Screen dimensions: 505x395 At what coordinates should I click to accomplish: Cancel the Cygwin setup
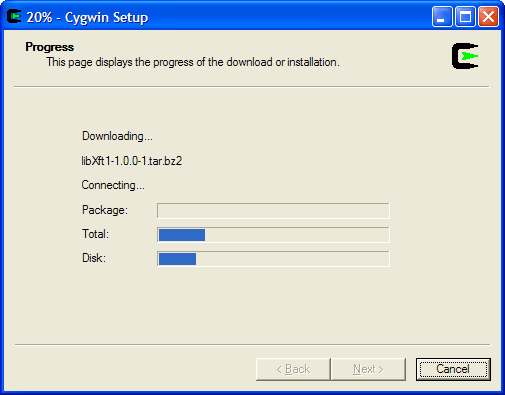pyautogui.click(x=453, y=369)
